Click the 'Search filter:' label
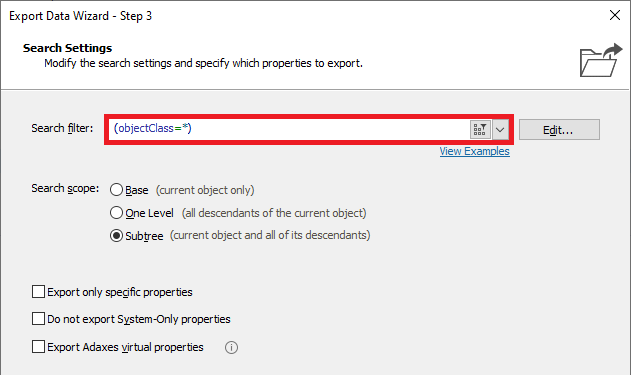This screenshot has height=375, width=631. pyautogui.click(x=62, y=128)
